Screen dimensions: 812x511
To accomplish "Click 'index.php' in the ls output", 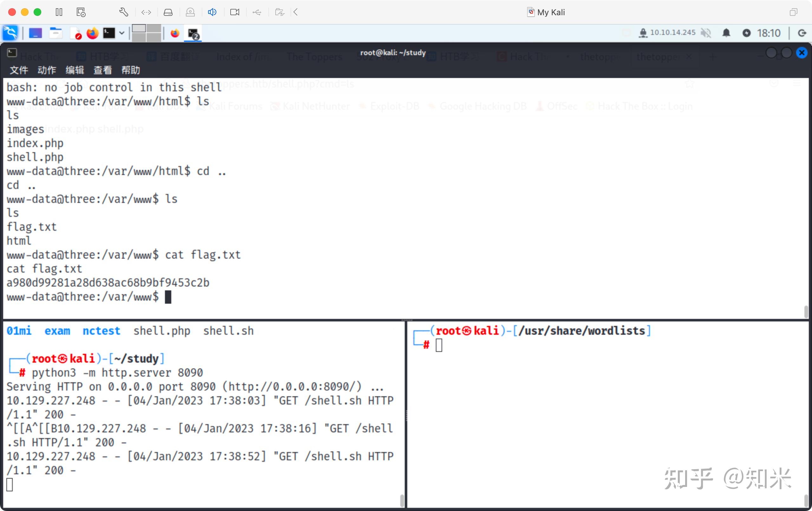I will click(x=35, y=143).
